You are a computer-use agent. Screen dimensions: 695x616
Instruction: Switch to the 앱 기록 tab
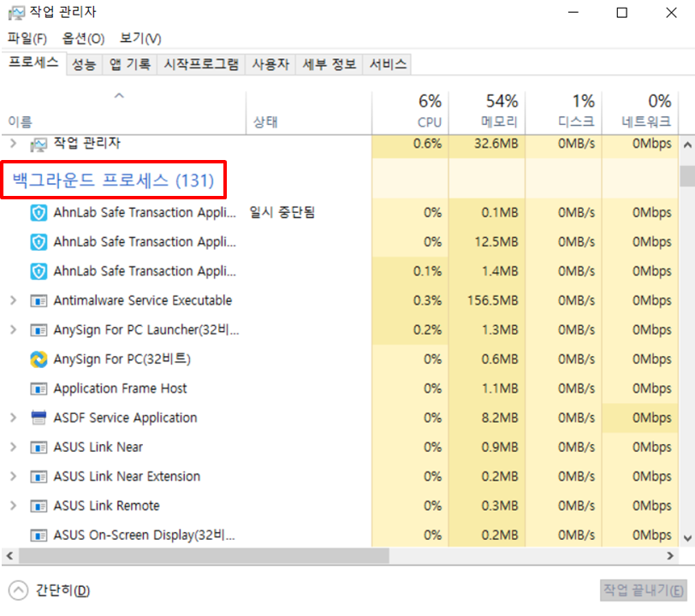130,65
